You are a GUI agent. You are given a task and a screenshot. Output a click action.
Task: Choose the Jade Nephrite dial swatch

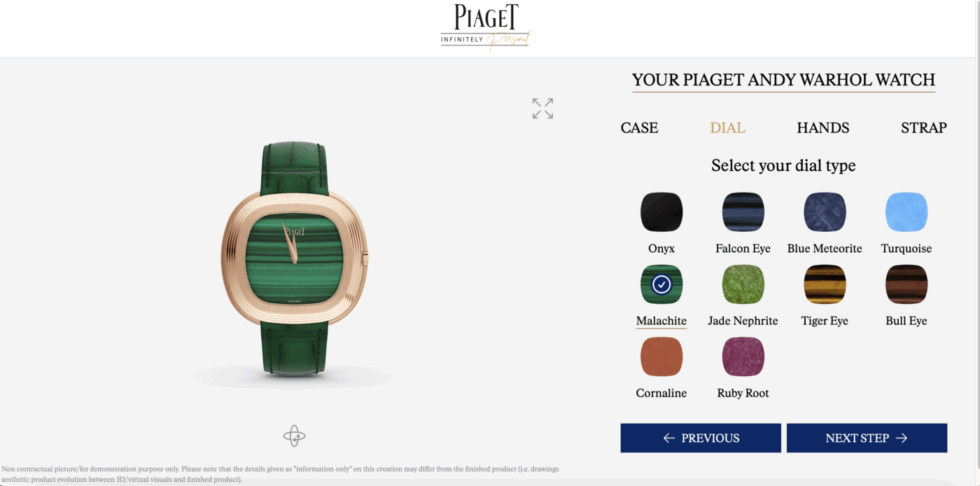point(743,284)
